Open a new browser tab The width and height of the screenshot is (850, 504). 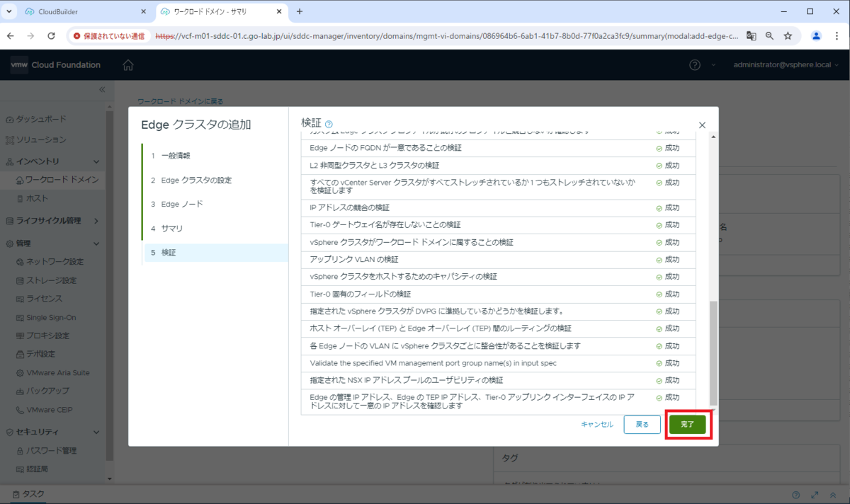click(300, 12)
